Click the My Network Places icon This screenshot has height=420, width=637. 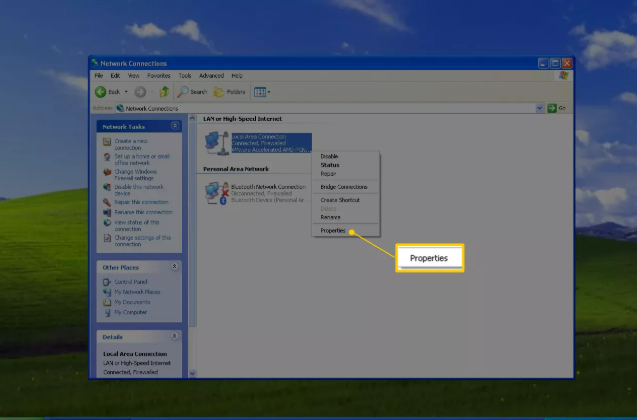pyautogui.click(x=107, y=292)
